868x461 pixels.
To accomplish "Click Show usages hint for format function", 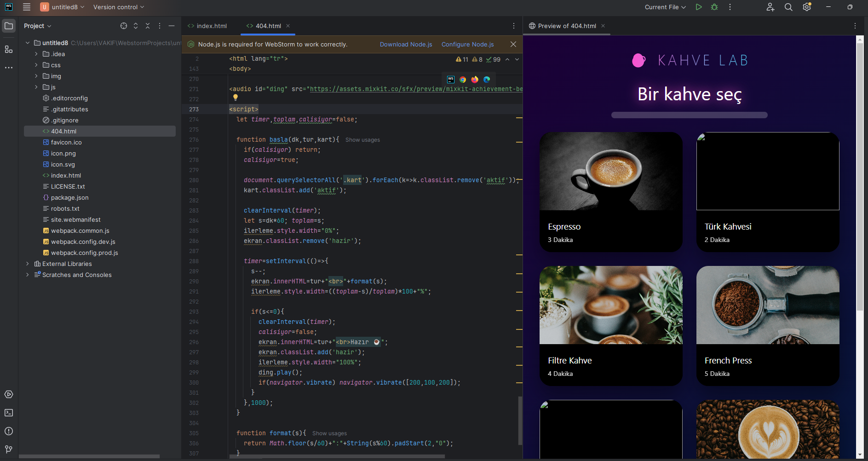I will (330, 433).
